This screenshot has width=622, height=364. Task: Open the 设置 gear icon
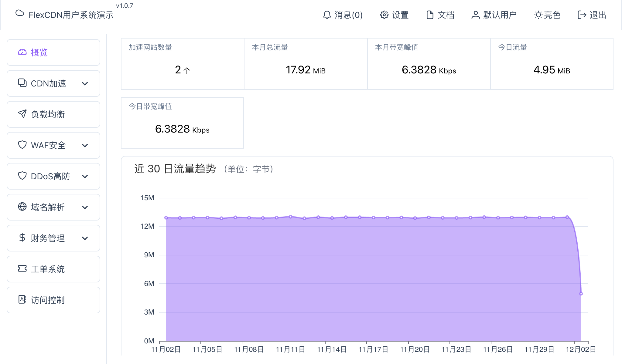click(x=384, y=15)
